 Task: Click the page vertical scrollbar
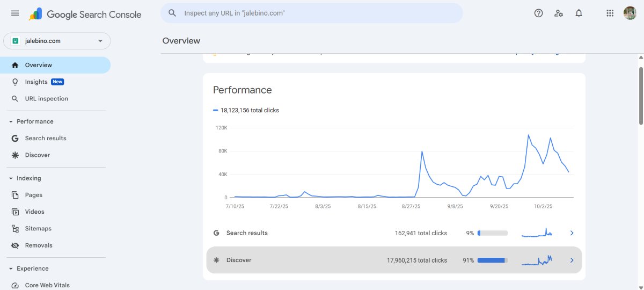coord(641,97)
